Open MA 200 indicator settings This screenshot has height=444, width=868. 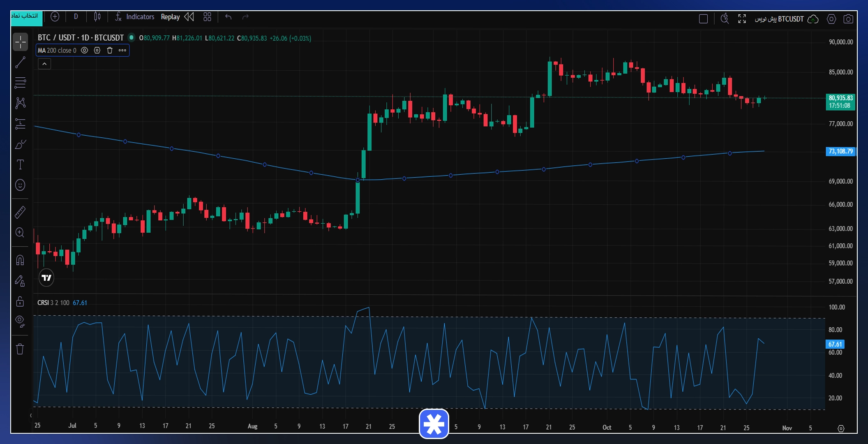[x=97, y=50]
